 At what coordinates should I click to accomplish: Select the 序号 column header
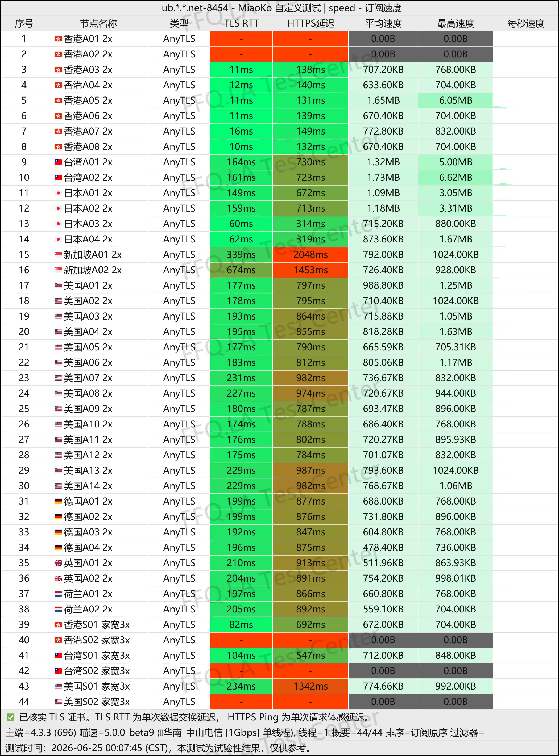(x=24, y=23)
